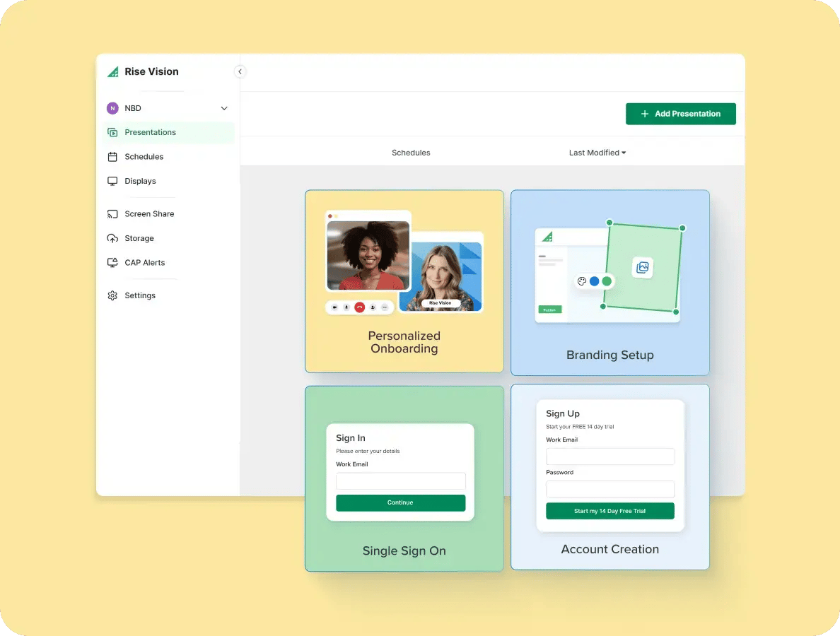Toggle the camera in the video call controls
The image size is (840, 636).
pos(334,307)
